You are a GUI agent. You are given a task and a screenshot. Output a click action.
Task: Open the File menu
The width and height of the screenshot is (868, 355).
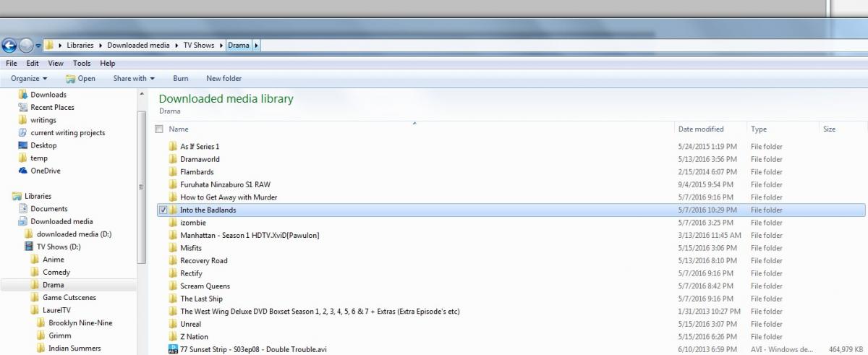click(x=11, y=64)
